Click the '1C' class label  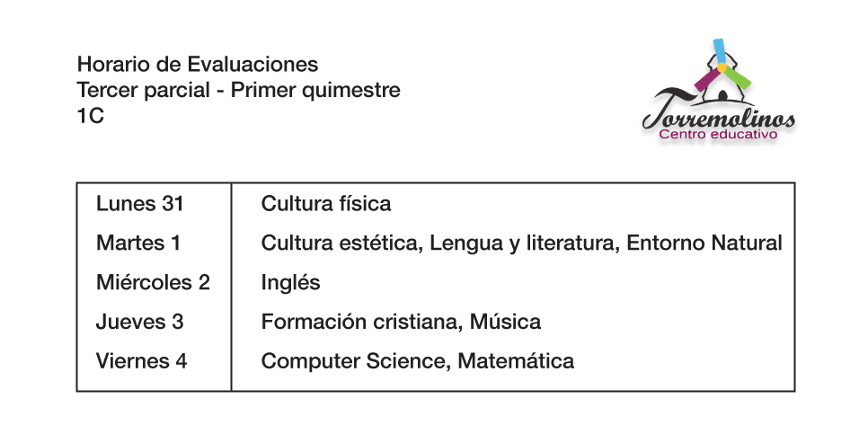tap(91, 116)
